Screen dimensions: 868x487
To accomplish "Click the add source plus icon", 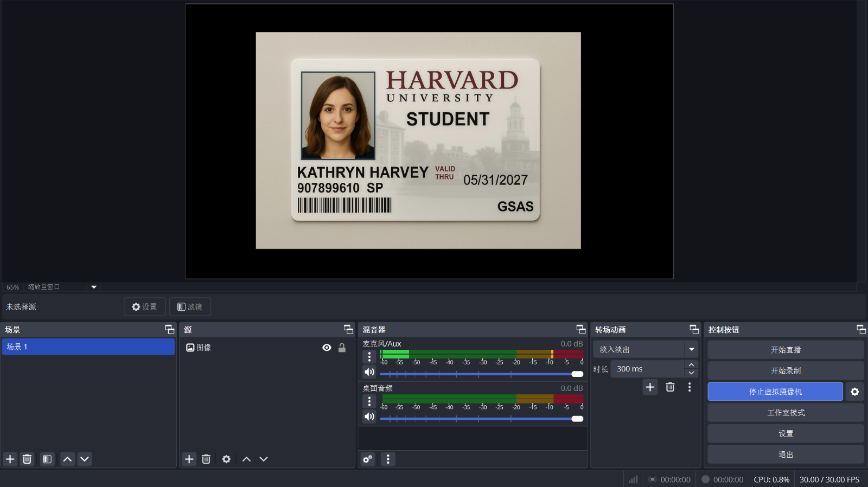I will coord(189,459).
